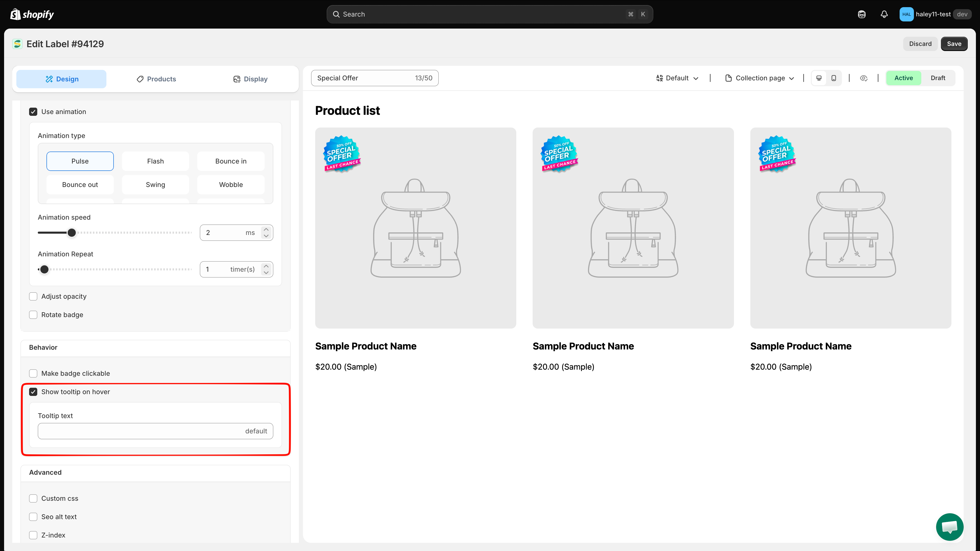Click the Behavior section header
The image size is (980, 551).
[x=155, y=348]
